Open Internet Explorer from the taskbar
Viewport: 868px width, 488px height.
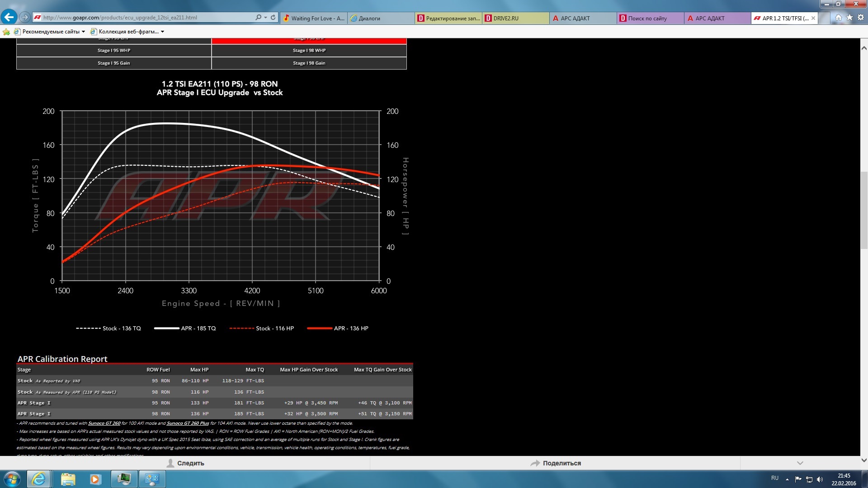(38, 479)
